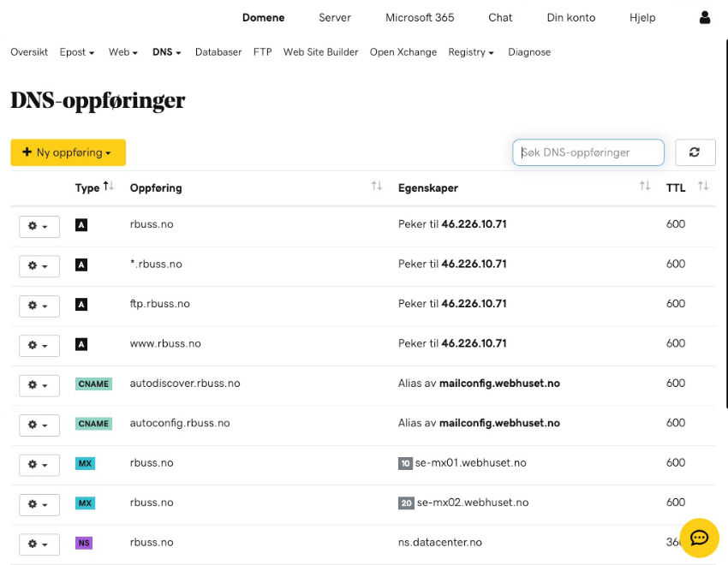Sort by the Egenskaper column arrows
The height and width of the screenshot is (565, 728).
(645, 187)
